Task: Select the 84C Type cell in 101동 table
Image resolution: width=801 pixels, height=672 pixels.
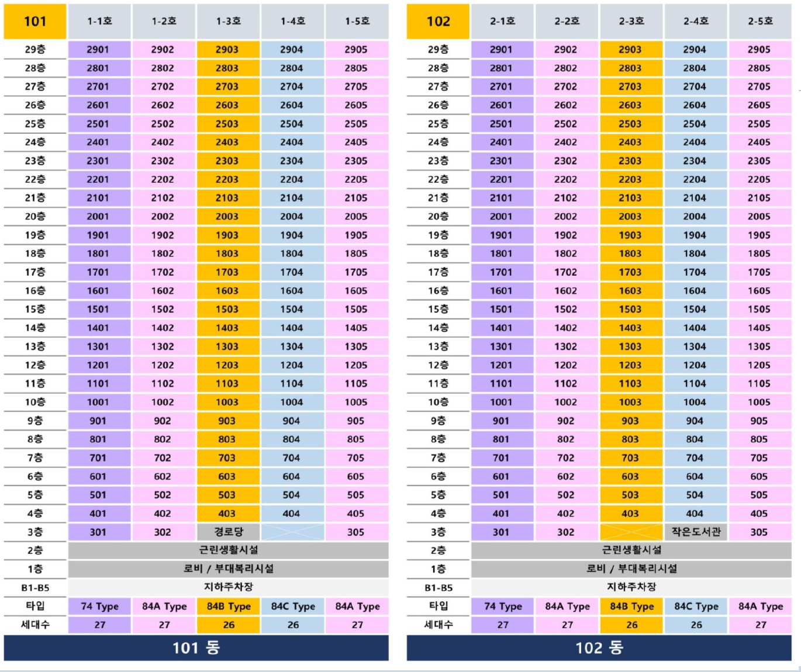Action: 292,606
